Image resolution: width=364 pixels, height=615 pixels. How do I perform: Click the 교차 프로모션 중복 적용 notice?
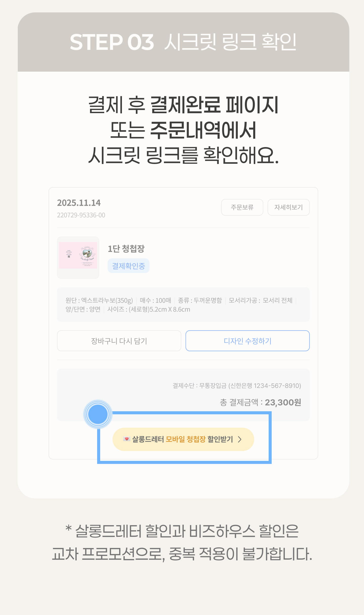pyautogui.click(x=182, y=554)
